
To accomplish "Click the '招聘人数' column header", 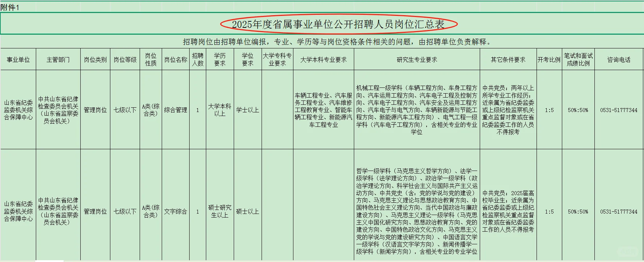I will [x=198, y=60].
